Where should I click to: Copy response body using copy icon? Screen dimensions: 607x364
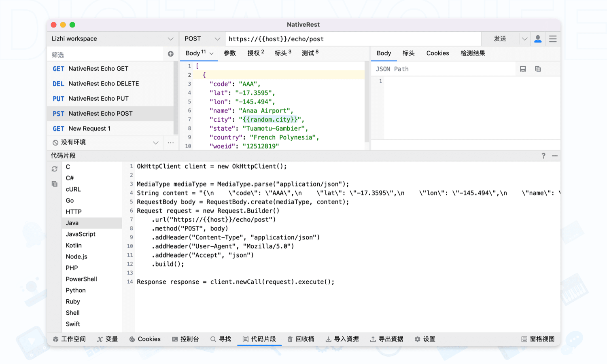(x=538, y=69)
